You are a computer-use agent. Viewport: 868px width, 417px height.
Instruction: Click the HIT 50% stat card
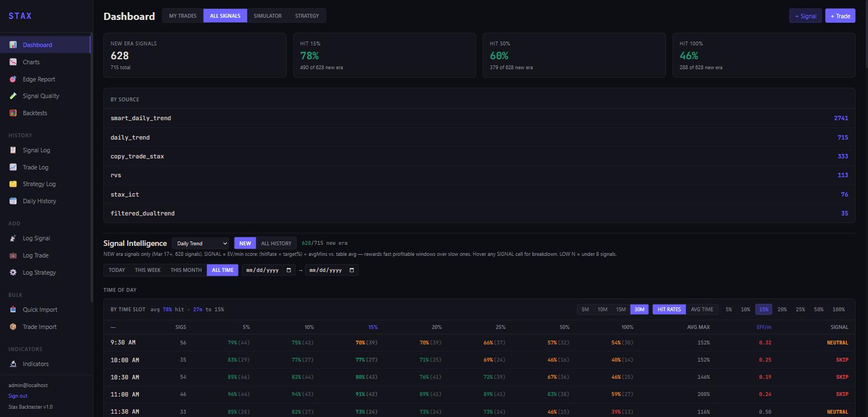[574, 55]
